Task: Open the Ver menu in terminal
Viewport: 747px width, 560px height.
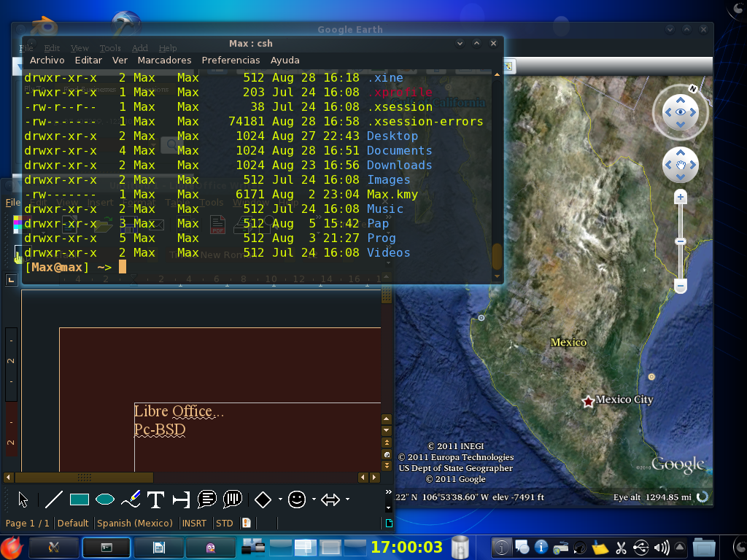Action: pyautogui.click(x=120, y=60)
